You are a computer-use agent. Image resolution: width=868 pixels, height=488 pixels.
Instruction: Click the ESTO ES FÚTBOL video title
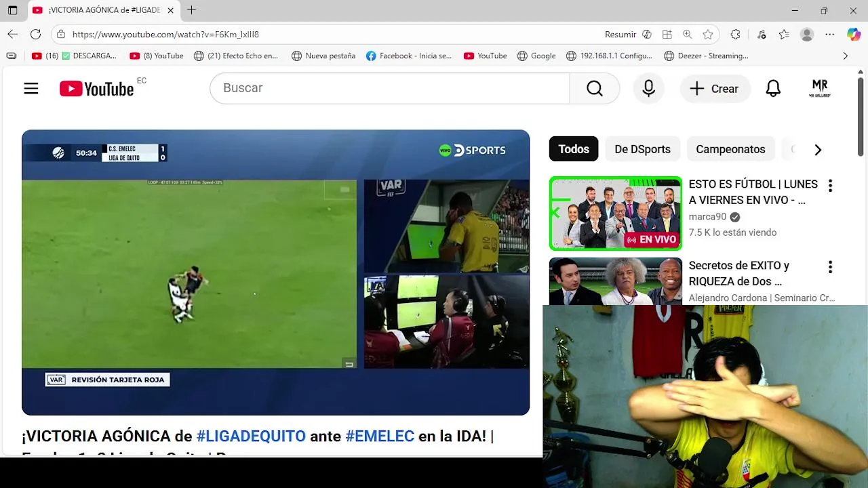753,192
